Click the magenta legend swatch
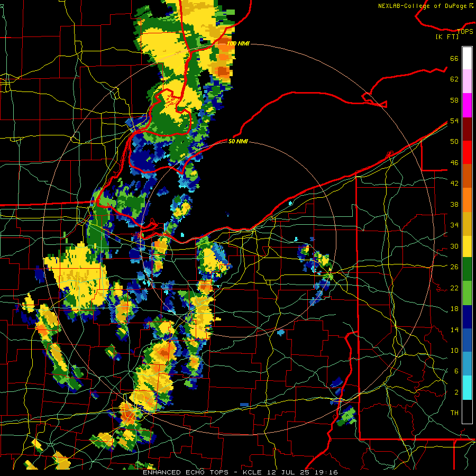 pyautogui.click(x=467, y=105)
